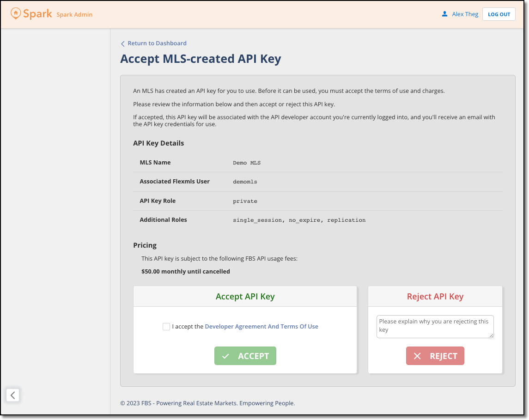Select 'single_session, no_expire, replication' roles text
529x420 pixels.
299,220
